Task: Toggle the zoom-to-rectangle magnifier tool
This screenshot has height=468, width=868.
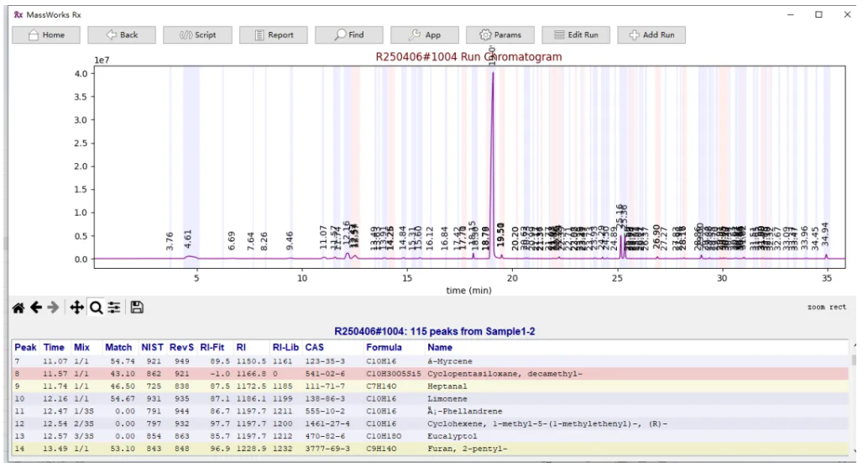Action: pos(96,308)
